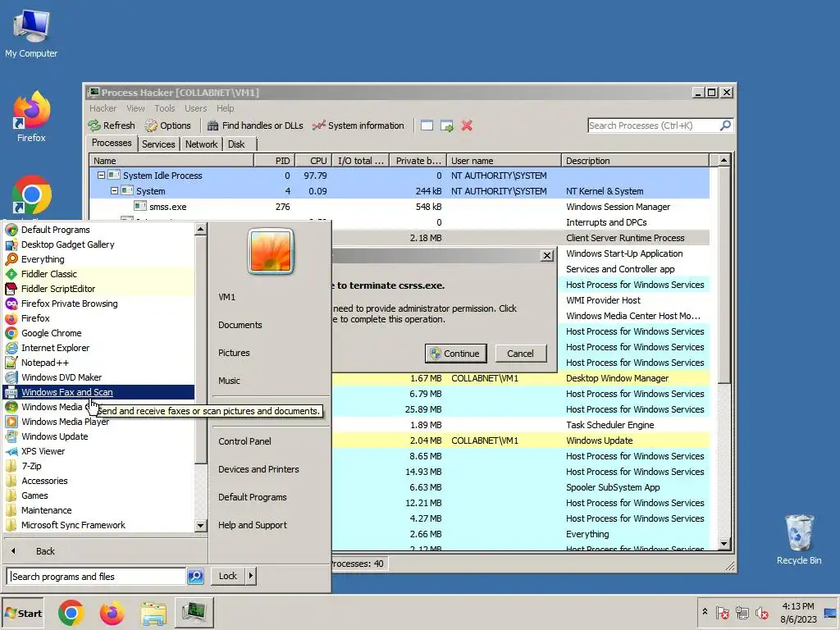Click the red X terminate window icon
The height and width of the screenshot is (630, 840).
[467, 126]
